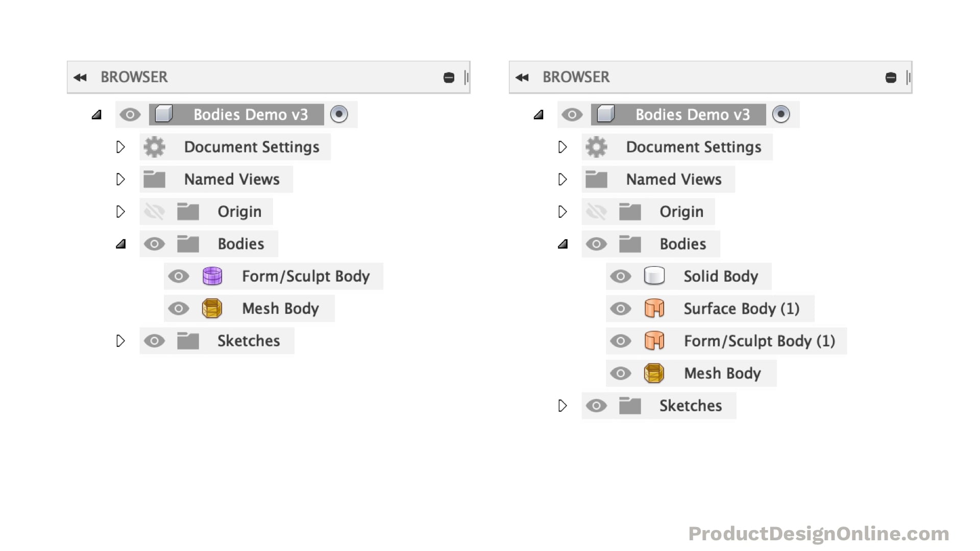The image size is (980, 551).
Task: Collapse the Bodies folder in right browser
Action: pos(562,244)
